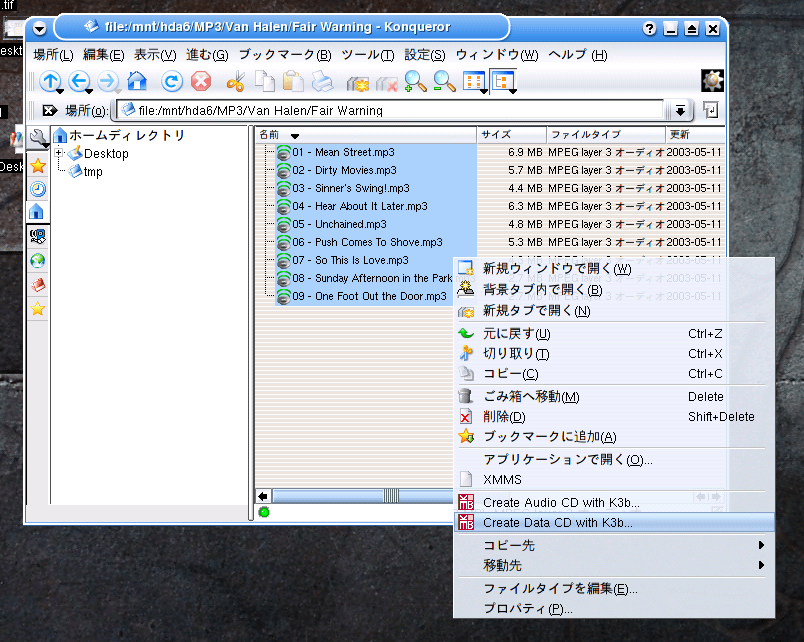Click the green status indicator light
804x642 pixels.
(264, 512)
